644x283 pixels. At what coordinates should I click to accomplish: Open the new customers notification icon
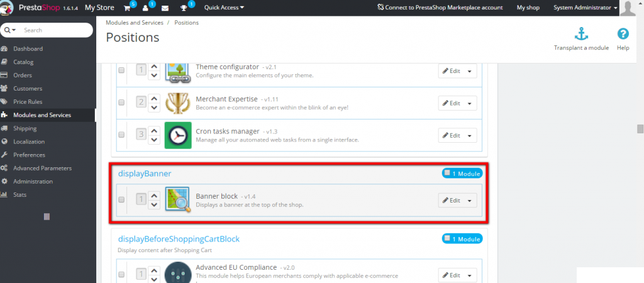click(x=145, y=8)
